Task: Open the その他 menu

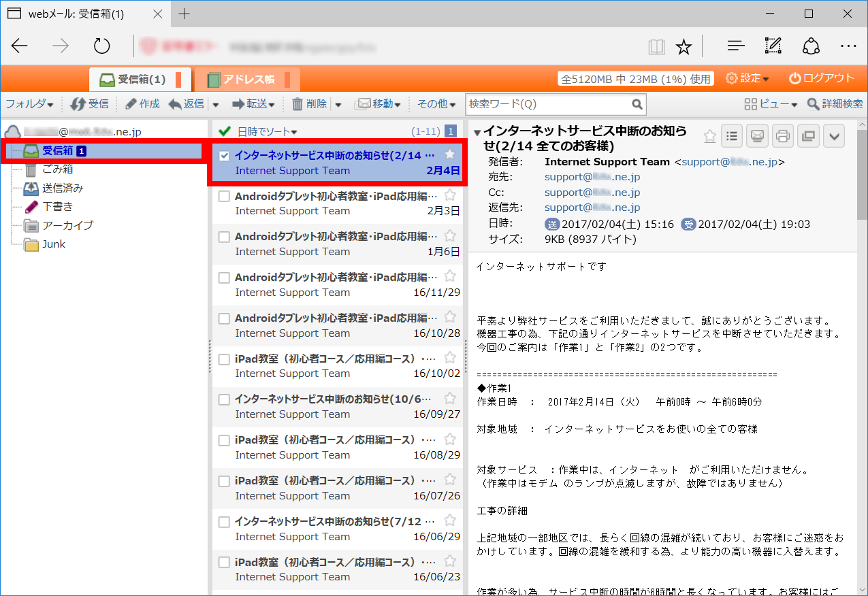Action: [436, 104]
